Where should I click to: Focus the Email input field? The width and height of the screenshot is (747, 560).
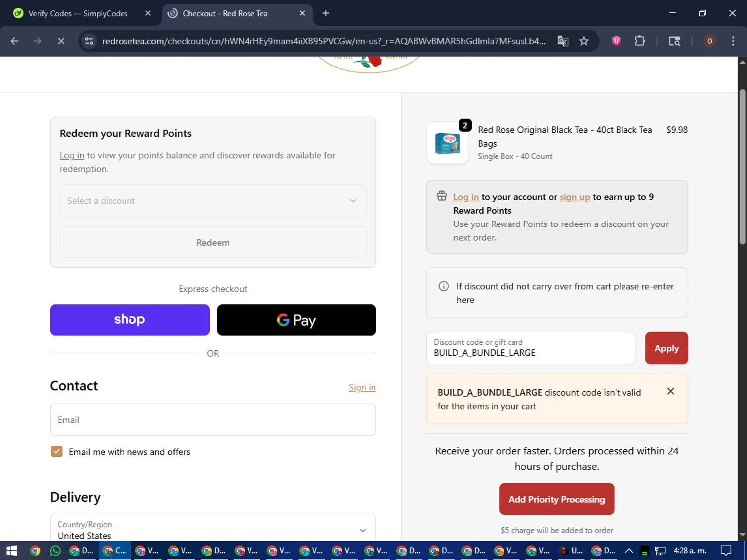coord(213,419)
